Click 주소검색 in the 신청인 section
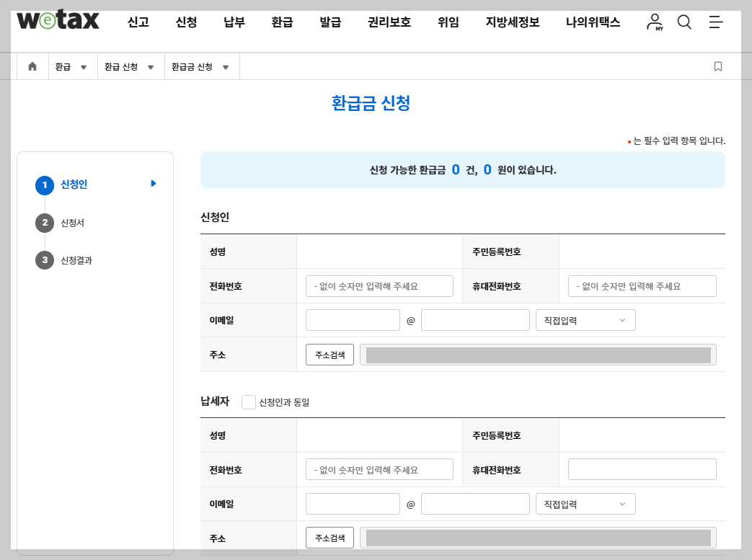Viewport: 752px width, 560px height. click(329, 354)
